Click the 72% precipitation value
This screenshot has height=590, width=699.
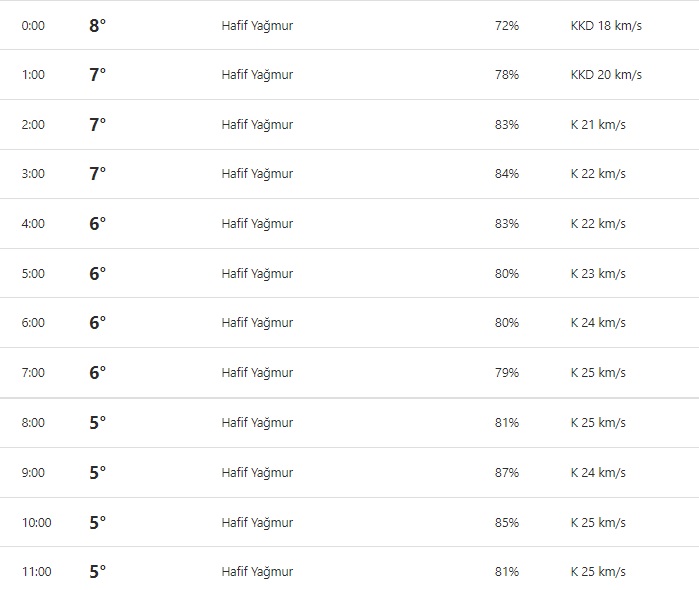[506, 25]
